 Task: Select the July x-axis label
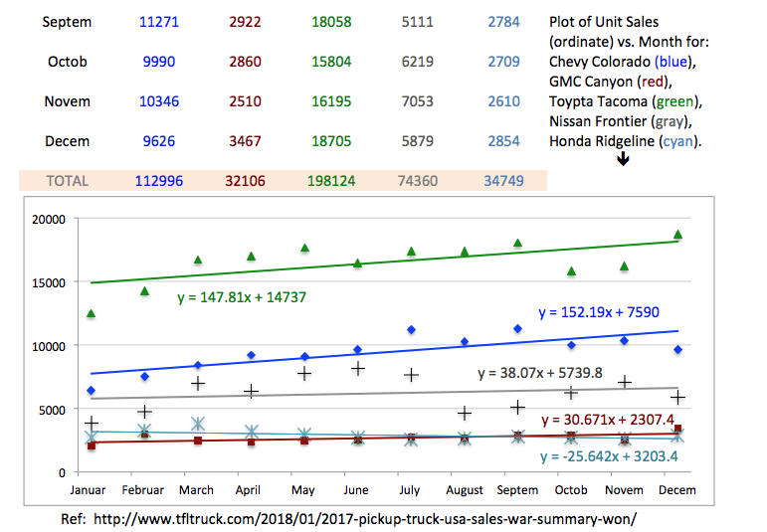pos(410,490)
